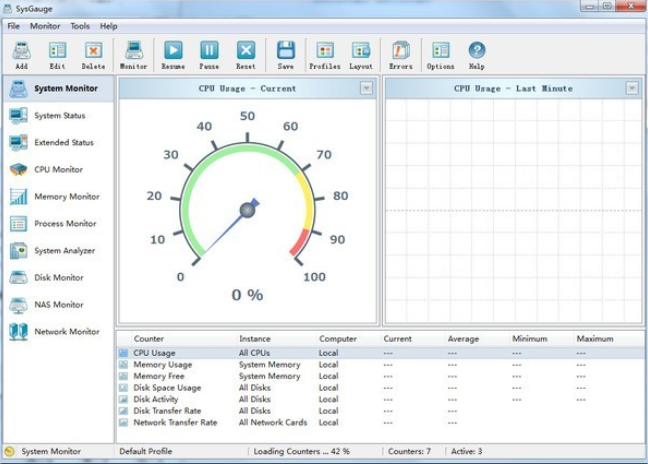Select the Disk Space Usage counter row
This screenshot has width=648, height=464.
coord(380,388)
